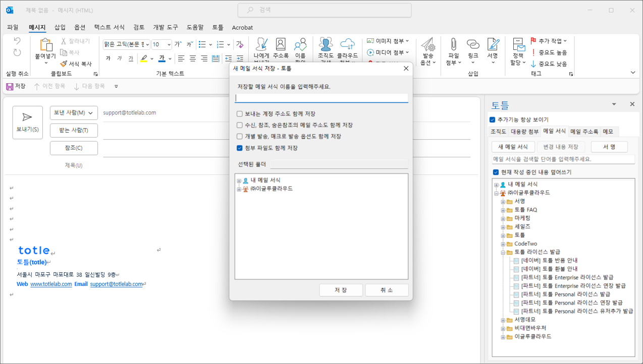This screenshot has width=643, height=364.
Task: Apply numbered list formatting
Action: pyautogui.click(x=220, y=44)
